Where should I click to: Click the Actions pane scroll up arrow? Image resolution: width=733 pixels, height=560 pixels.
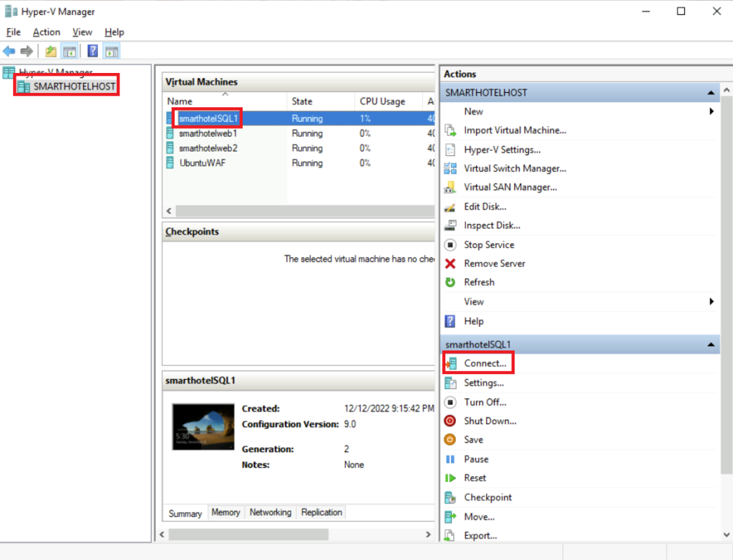tap(727, 89)
